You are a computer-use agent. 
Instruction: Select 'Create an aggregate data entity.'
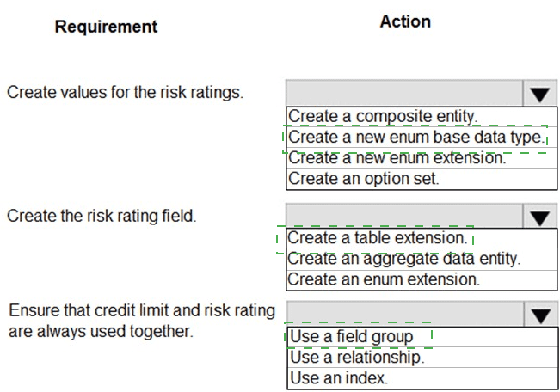422,259
